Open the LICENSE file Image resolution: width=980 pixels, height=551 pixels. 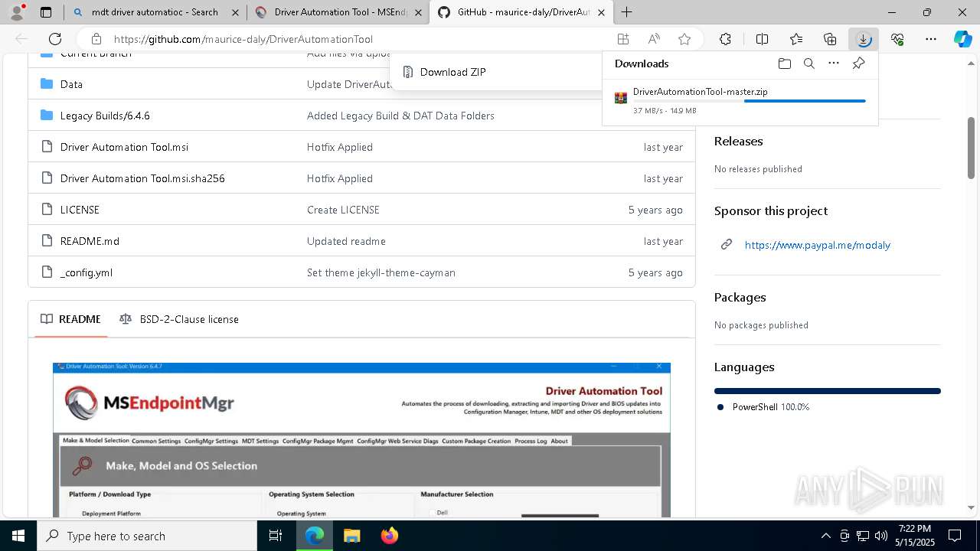(80, 210)
